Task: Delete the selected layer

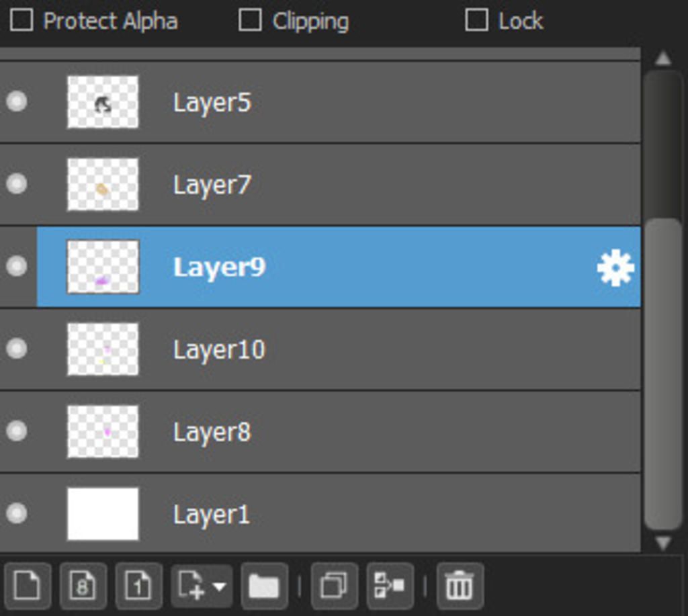Action: point(460,586)
